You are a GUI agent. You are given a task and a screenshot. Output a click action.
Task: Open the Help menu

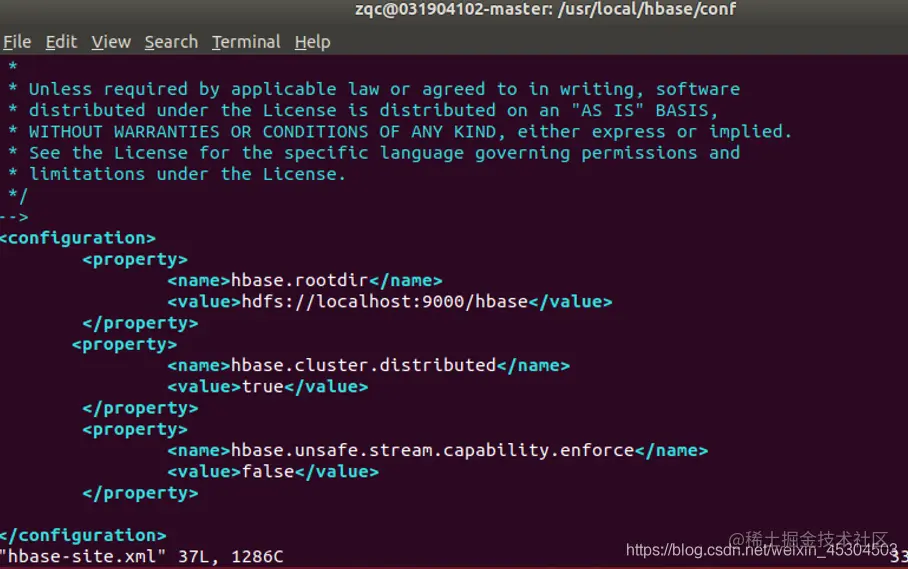pos(312,42)
